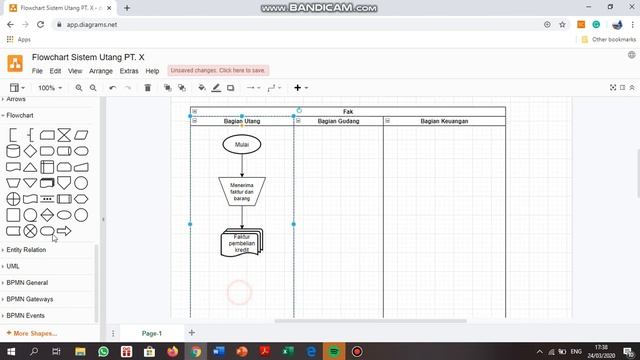Toggle the format panel icon
Viewport: 640px width, 360px height.
(x=622, y=88)
